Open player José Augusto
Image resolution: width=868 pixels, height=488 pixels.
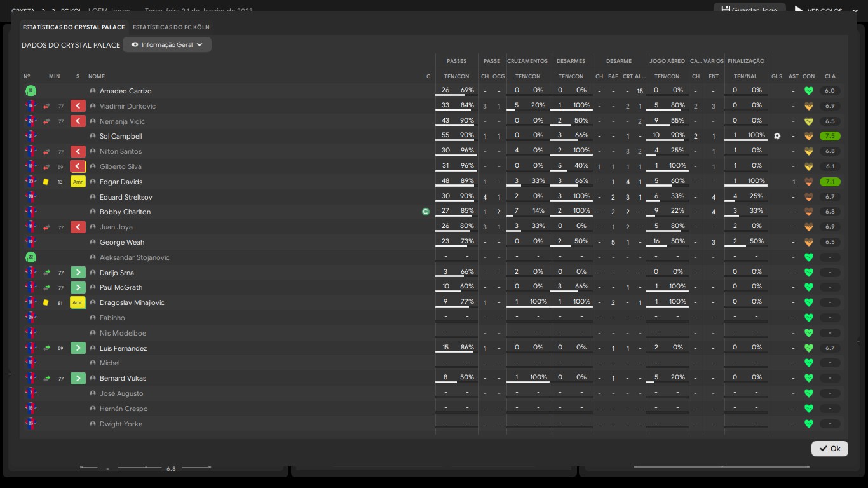(x=121, y=393)
